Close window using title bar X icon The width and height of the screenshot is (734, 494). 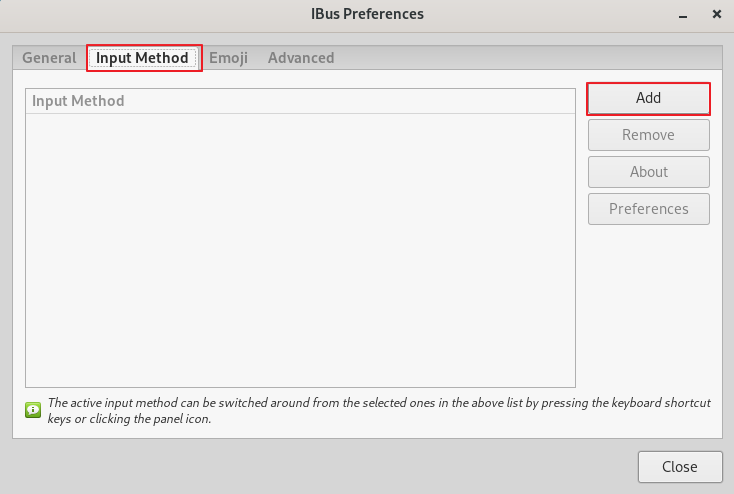(x=717, y=14)
